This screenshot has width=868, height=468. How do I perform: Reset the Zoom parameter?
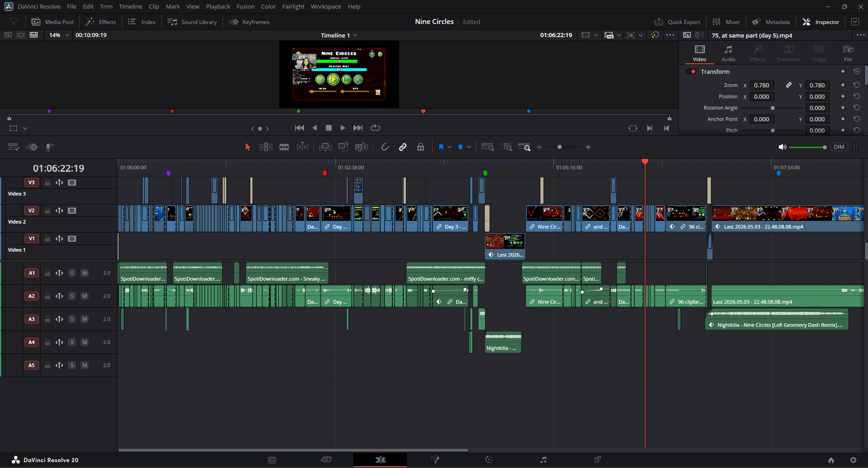(x=857, y=85)
